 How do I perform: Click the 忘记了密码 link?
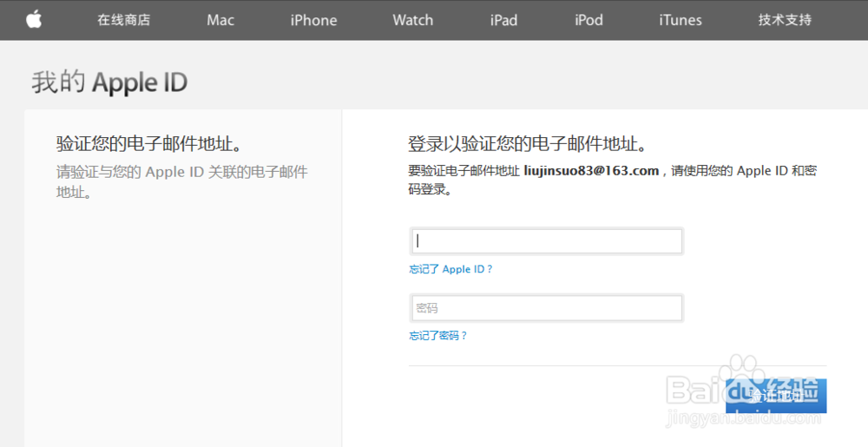(x=437, y=336)
